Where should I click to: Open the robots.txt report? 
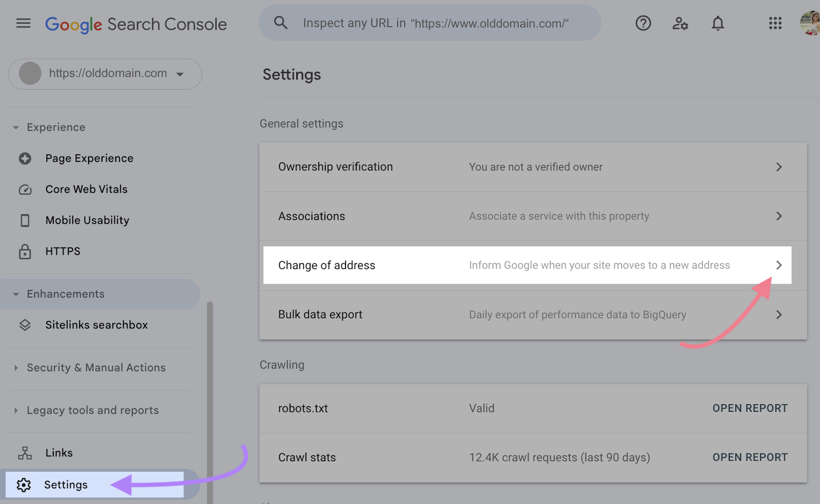750,408
